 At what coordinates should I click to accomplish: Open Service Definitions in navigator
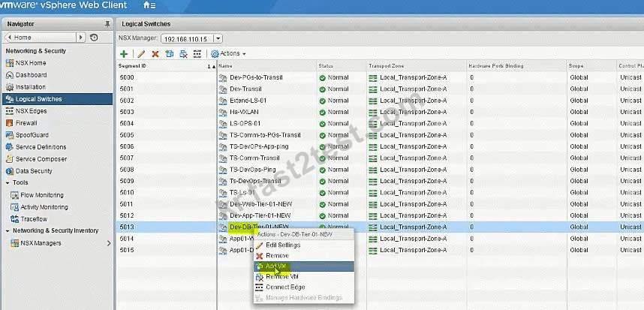[41, 146]
